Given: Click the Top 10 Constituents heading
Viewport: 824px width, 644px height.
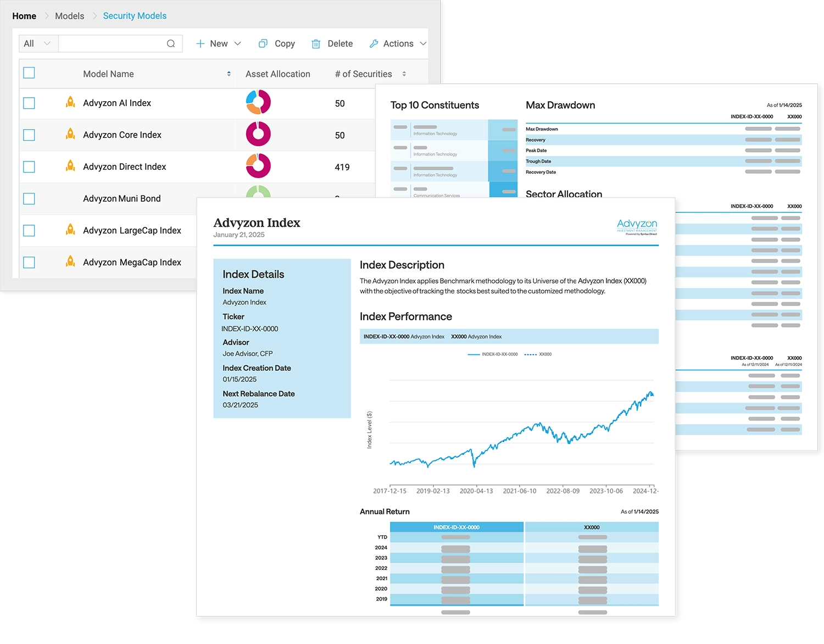Looking at the screenshot, I should (x=435, y=105).
